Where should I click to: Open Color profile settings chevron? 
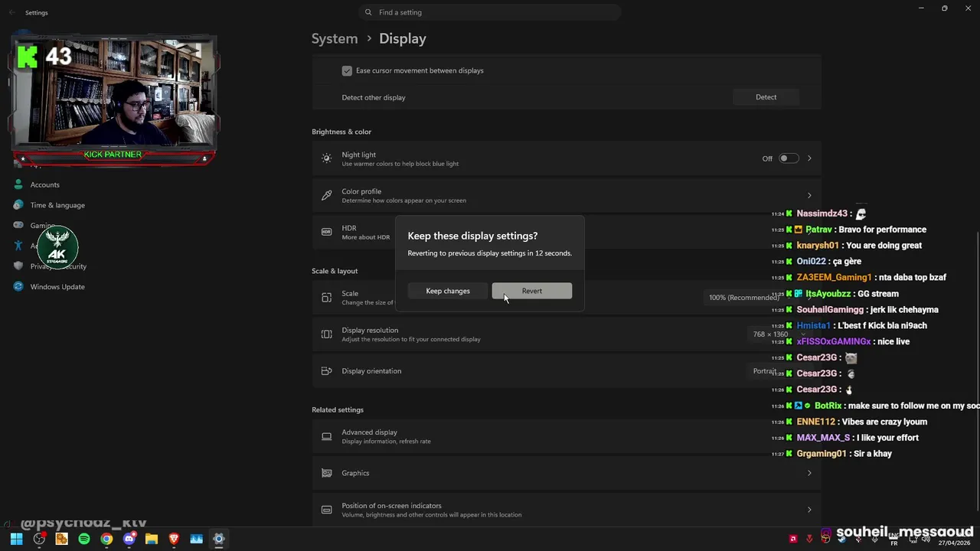(x=809, y=195)
